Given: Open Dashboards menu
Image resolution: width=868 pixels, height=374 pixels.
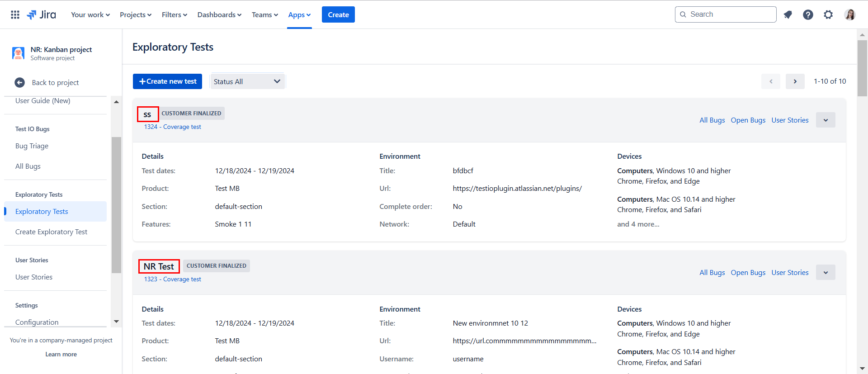Looking at the screenshot, I should point(219,14).
